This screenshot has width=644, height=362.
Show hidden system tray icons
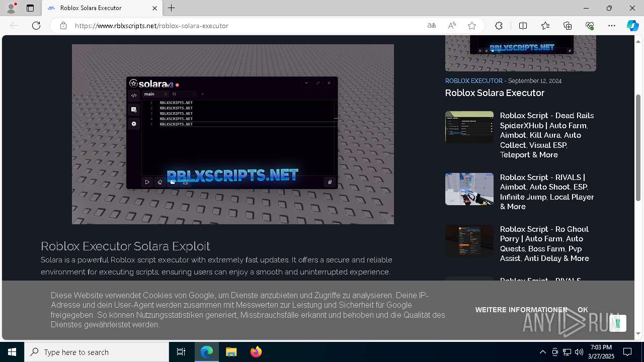(542, 352)
